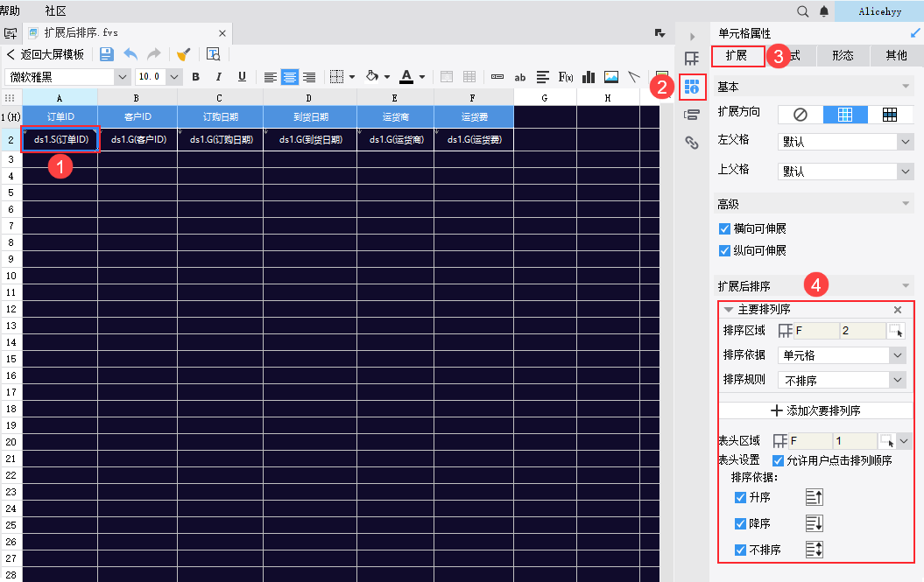Toggle italic formatting
The width and height of the screenshot is (924, 582).
(219, 77)
